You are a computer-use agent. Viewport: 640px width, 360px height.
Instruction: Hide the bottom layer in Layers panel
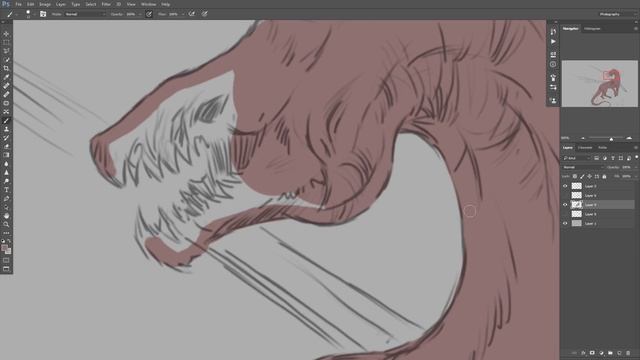pyautogui.click(x=565, y=224)
